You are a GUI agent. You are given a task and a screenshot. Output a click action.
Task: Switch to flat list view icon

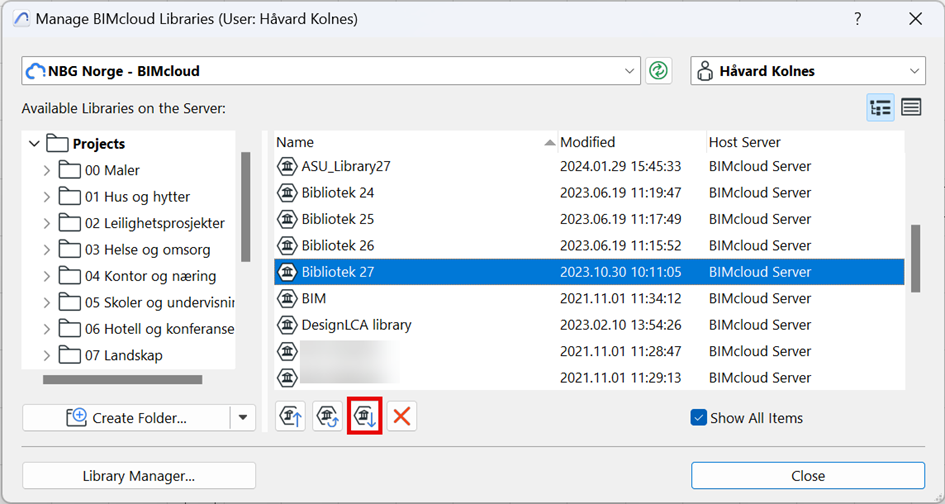tap(911, 108)
